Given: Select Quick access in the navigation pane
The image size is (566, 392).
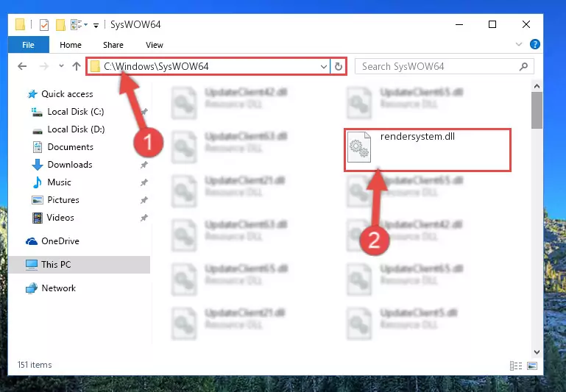Looking at the screenshot, I should [x=67, y=93].
